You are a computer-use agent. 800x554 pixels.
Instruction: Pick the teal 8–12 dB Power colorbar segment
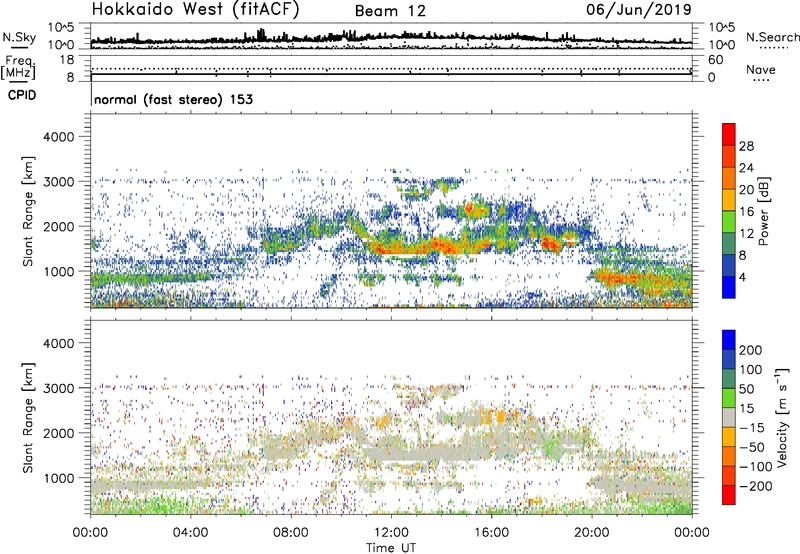(729, 244)
